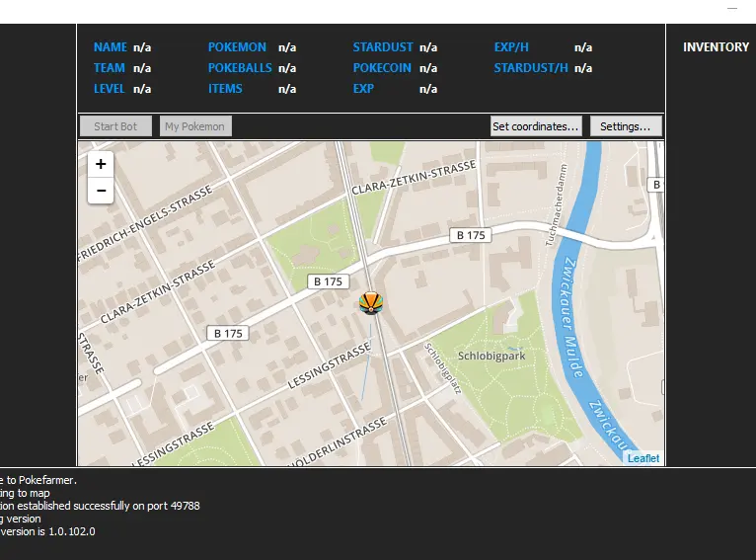The image size is (756, 560).
Task: Click the log line showing port 49788
Action: 99,506
